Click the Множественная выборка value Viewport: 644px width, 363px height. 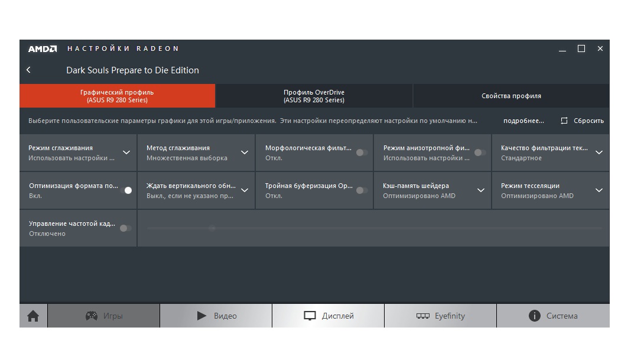187,158
